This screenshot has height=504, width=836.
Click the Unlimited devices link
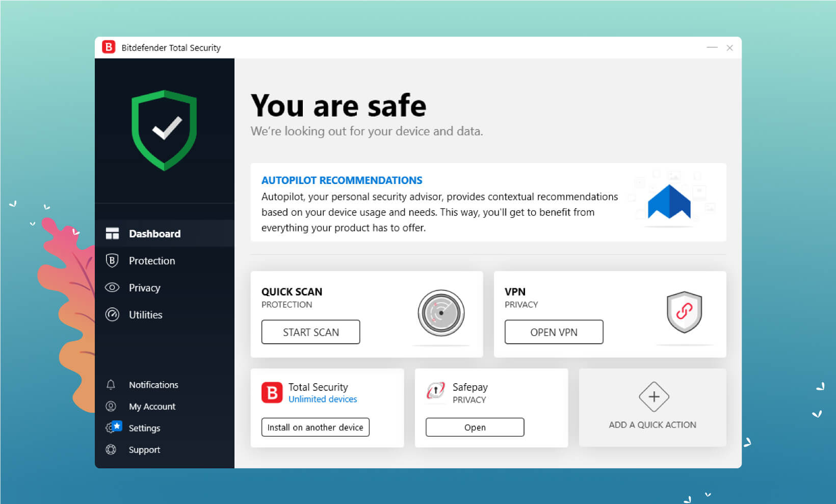(x=323, y=399)
